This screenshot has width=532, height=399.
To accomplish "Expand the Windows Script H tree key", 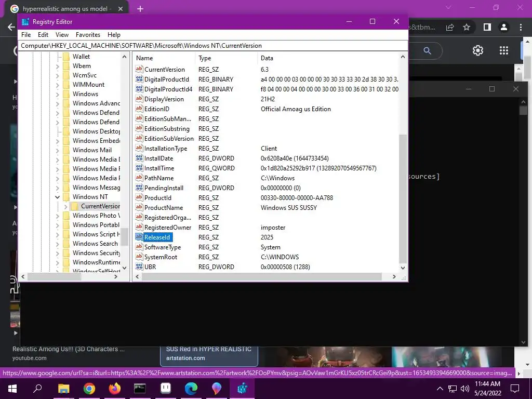I will click(x=57, y=234).
